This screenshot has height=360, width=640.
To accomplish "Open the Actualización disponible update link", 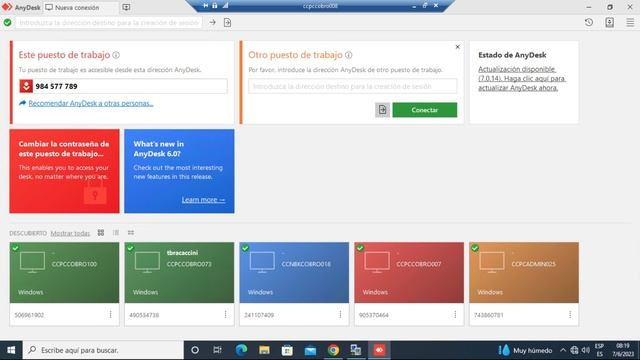I will pyautogui.click(x=522, y=78).
